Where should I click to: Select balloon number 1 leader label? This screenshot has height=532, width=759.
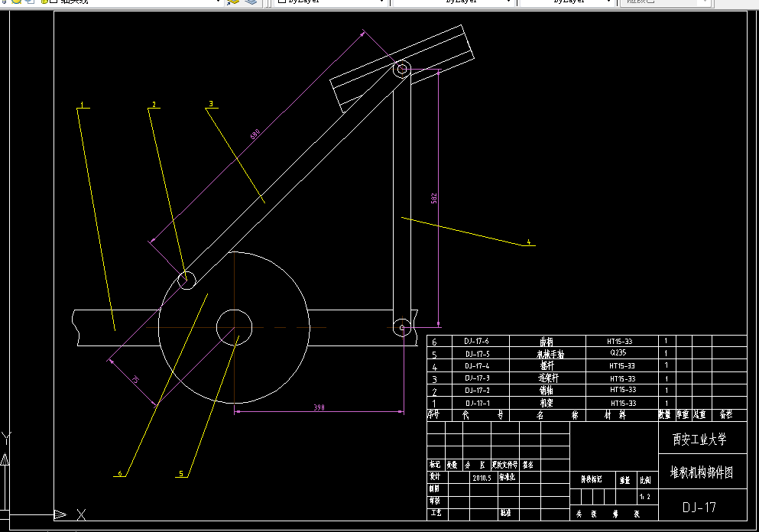point(83,105)
